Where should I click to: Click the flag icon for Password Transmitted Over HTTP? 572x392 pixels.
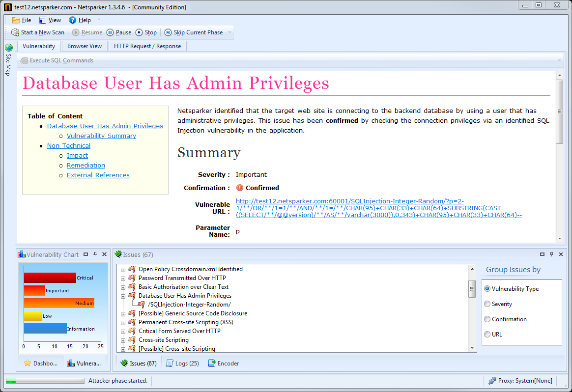coord(132,278)
